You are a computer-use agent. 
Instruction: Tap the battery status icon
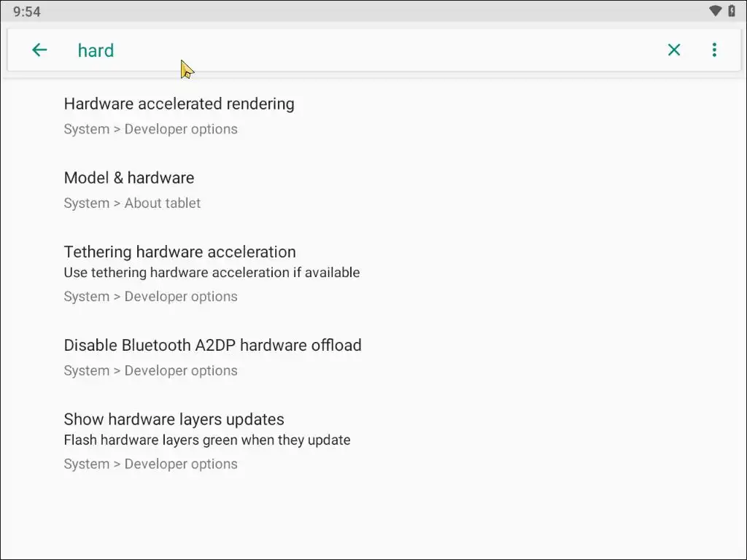click(732, 11)
